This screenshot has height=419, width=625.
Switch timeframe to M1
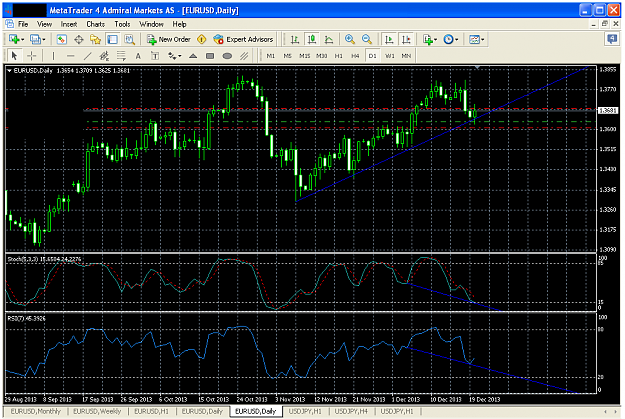coord(271,56)
